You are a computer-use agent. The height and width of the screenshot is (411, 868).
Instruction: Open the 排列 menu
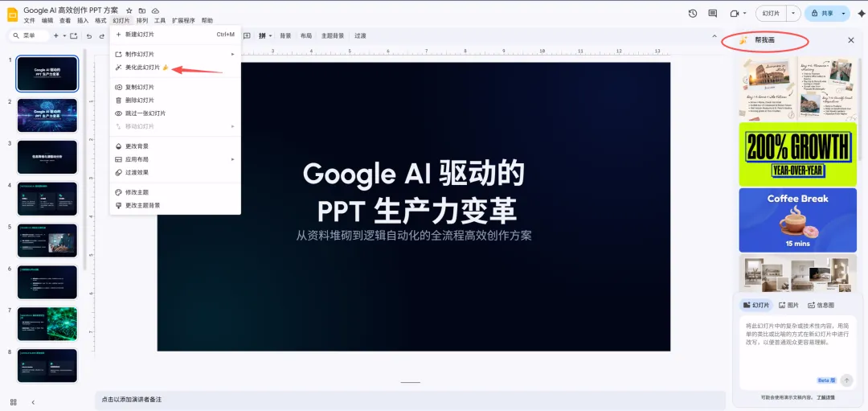coord(142,20)
